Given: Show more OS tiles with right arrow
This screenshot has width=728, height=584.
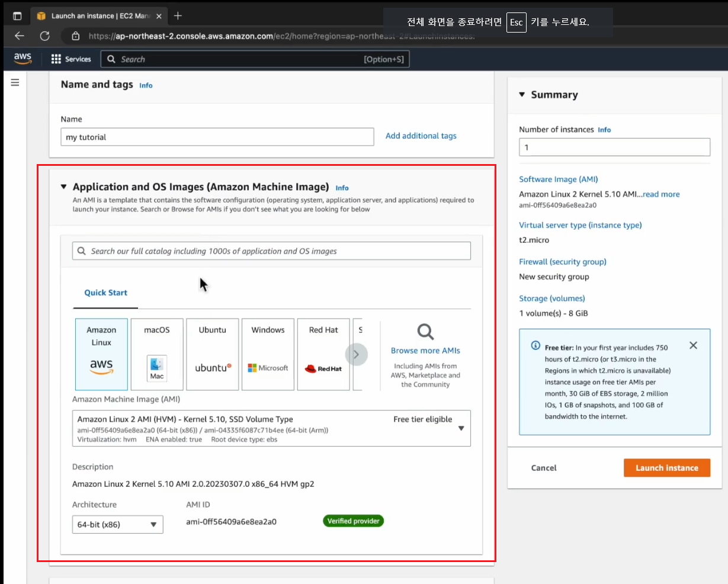Looking at the screenshot, I should click(x=356, y=354).
